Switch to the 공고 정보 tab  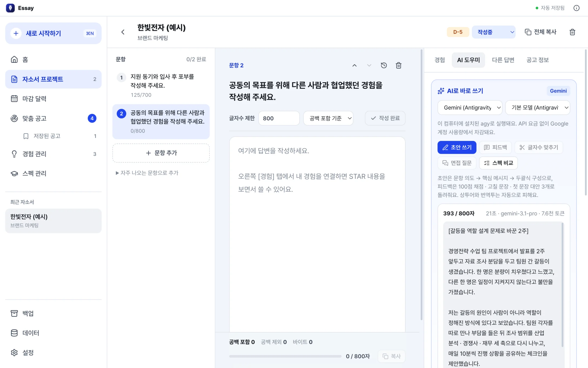(537, 60)
